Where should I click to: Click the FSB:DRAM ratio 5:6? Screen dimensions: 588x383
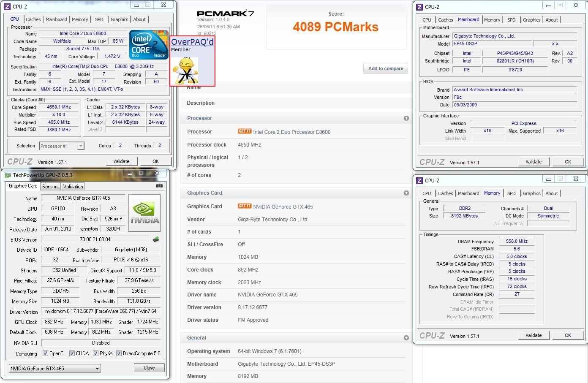tap(517, 249)
